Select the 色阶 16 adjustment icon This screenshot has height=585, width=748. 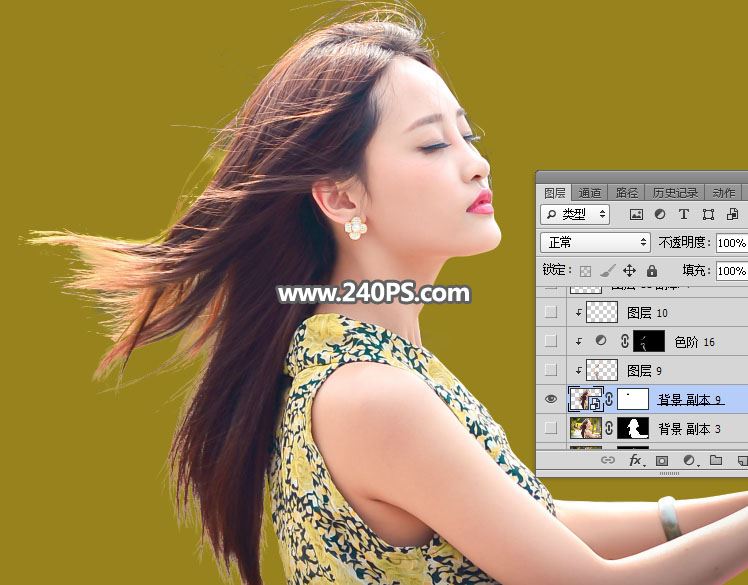point(601,341)
